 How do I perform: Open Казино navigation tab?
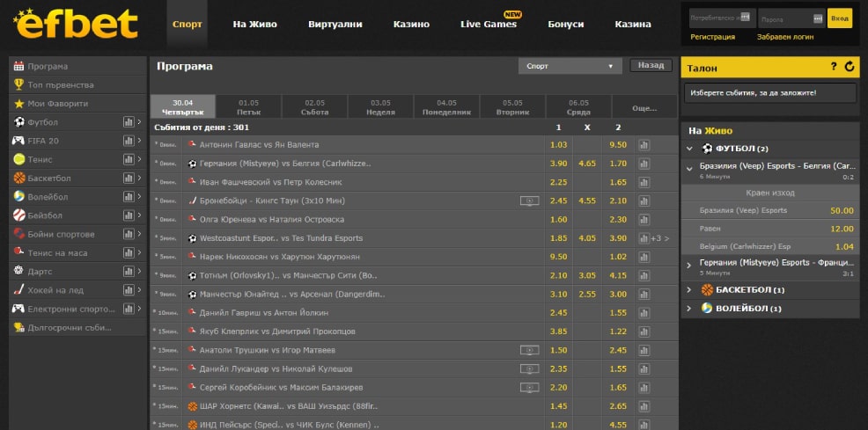411,25
